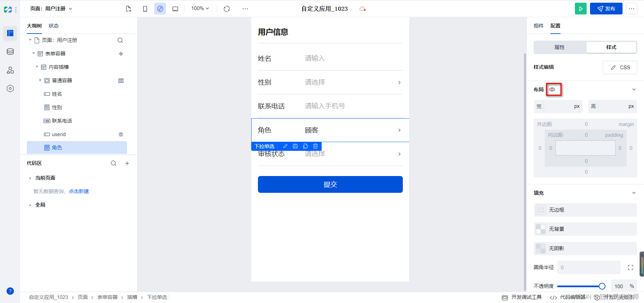Toggle the highlighted mini-program view icon
Viewport: 644px width, 303px height.
coord(160,9)
